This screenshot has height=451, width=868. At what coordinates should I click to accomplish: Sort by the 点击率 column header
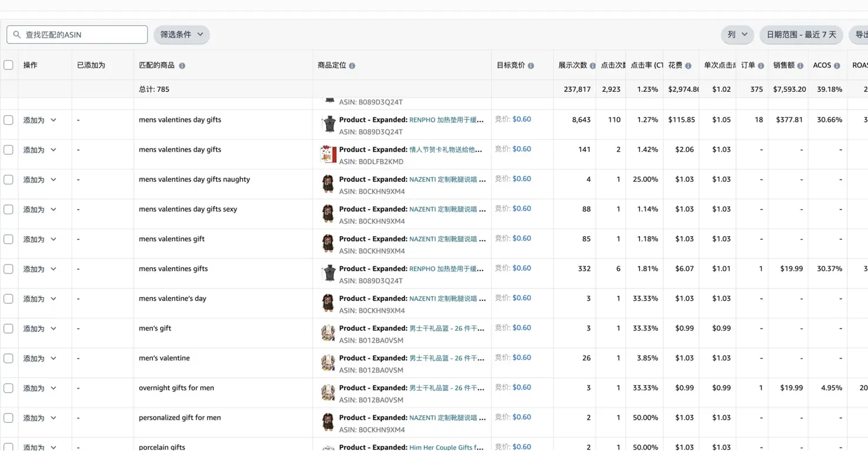(647, 65)
